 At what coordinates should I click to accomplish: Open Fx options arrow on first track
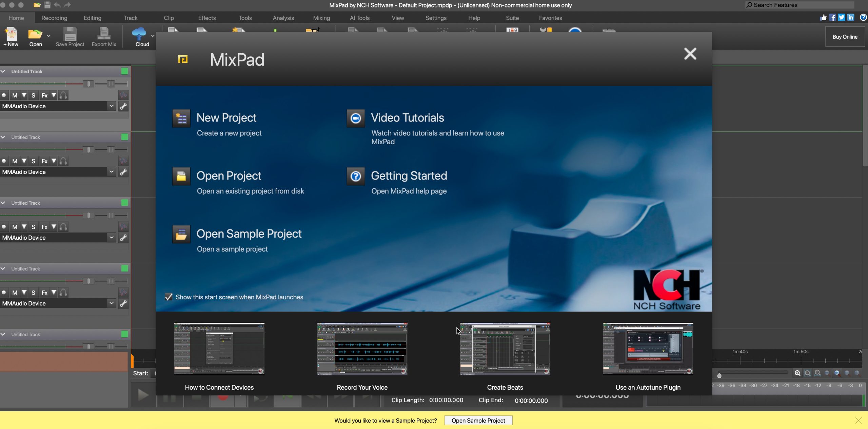(54, 95)
